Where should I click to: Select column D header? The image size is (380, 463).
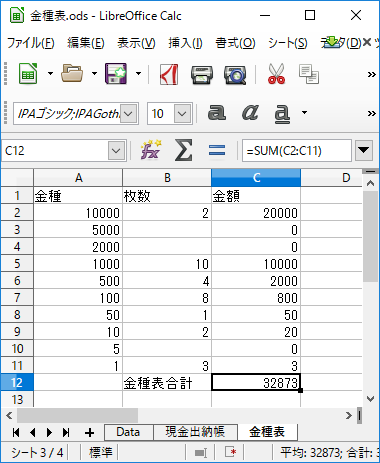pyautogui.click(x=331, y=178)
